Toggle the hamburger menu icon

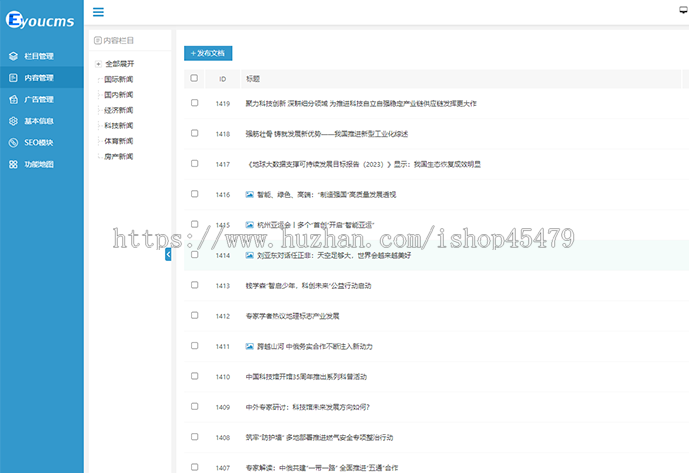click(x=98, y=12)
